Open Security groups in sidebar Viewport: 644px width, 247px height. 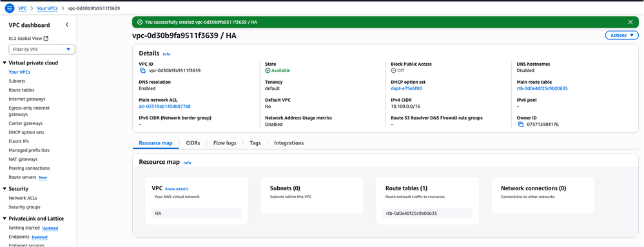pyautogui.click(x=24, y=207)
